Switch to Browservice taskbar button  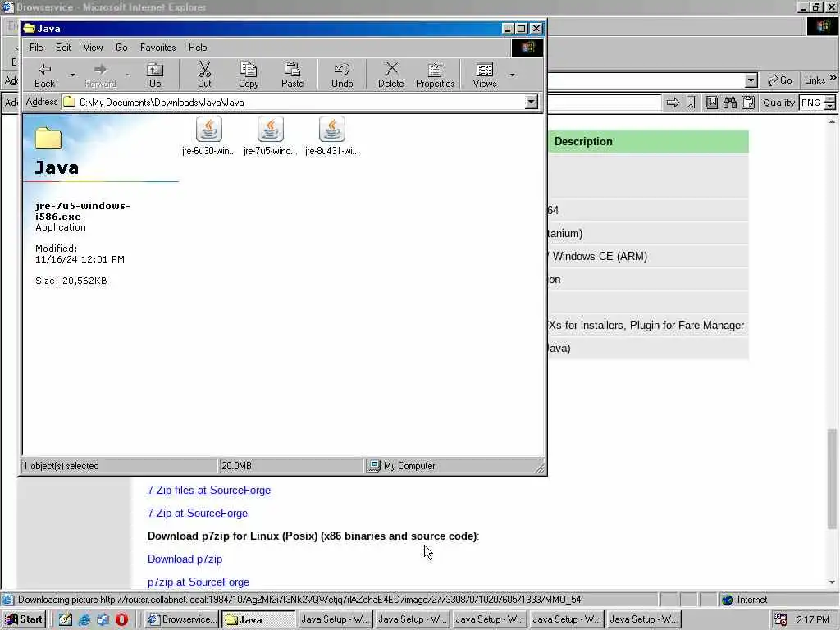point(182,619)
